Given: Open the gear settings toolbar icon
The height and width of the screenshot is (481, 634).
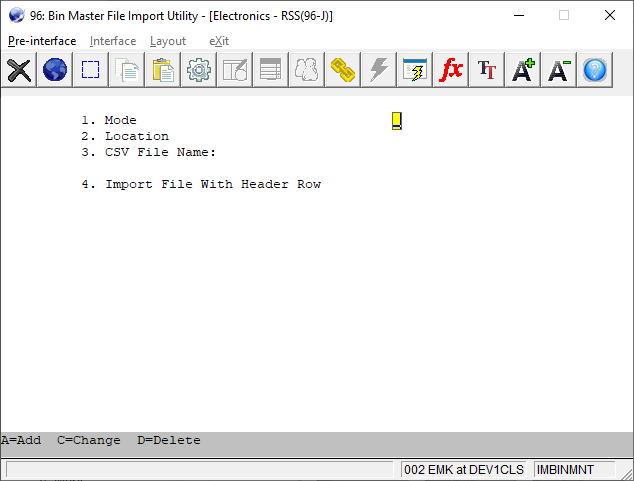Looking at the screenshot, I should 199,70.
